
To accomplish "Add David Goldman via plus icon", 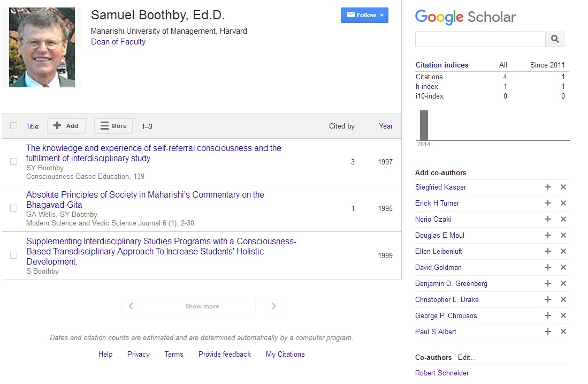I will pyautogui.click(x=547, y=267).
